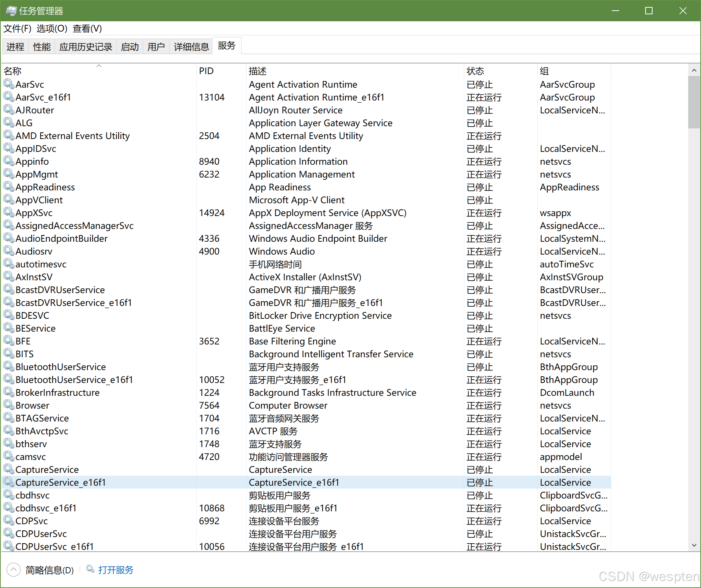Select the 服务 tab
The width and height of the screenshot is (701, 588).
(x=227, y=45)
